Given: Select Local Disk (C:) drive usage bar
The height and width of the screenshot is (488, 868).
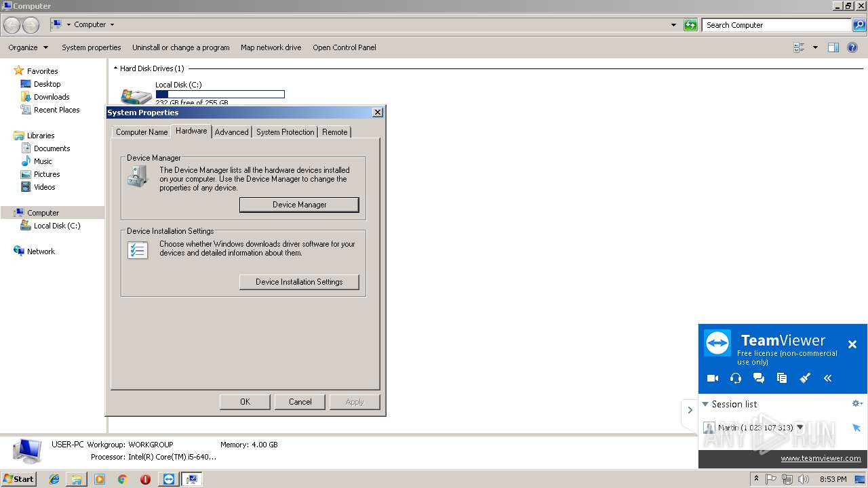Looking at the screenshot, I should [x=220, y=94].
